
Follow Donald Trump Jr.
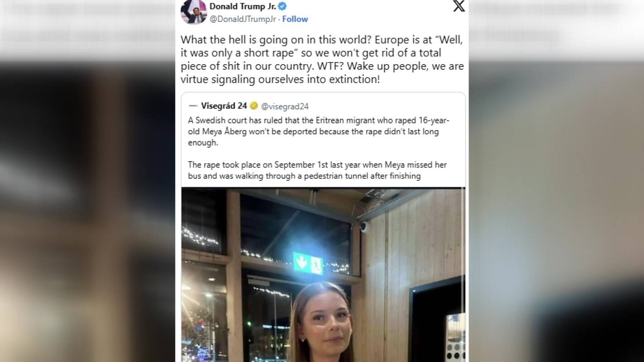tap(295, 19)
